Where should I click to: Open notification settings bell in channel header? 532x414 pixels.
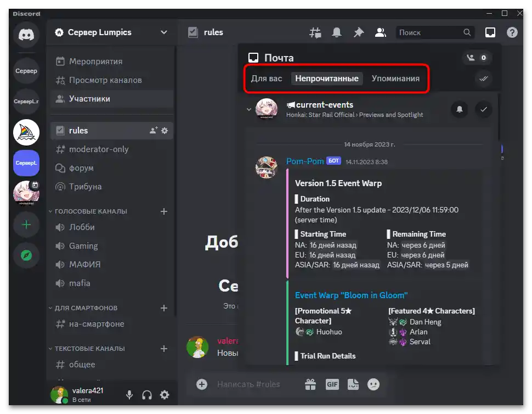click(x=337, y=32)
